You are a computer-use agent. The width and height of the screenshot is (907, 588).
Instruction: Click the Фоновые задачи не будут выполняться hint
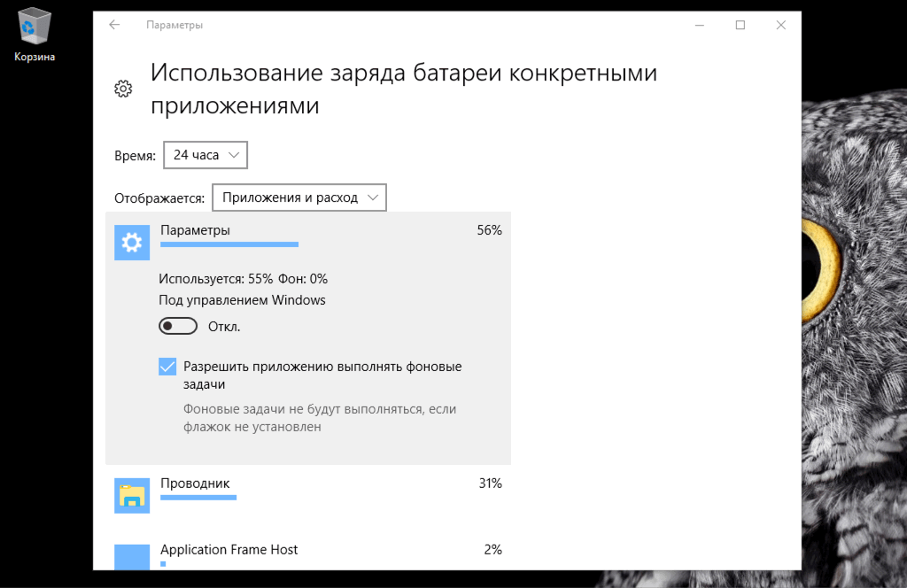(320, 418)
